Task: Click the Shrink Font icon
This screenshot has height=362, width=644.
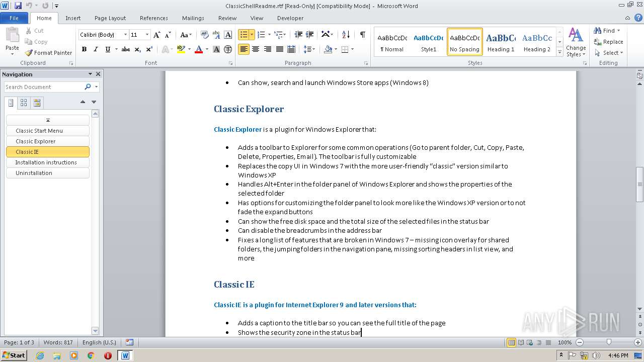Action: (168, 35)
